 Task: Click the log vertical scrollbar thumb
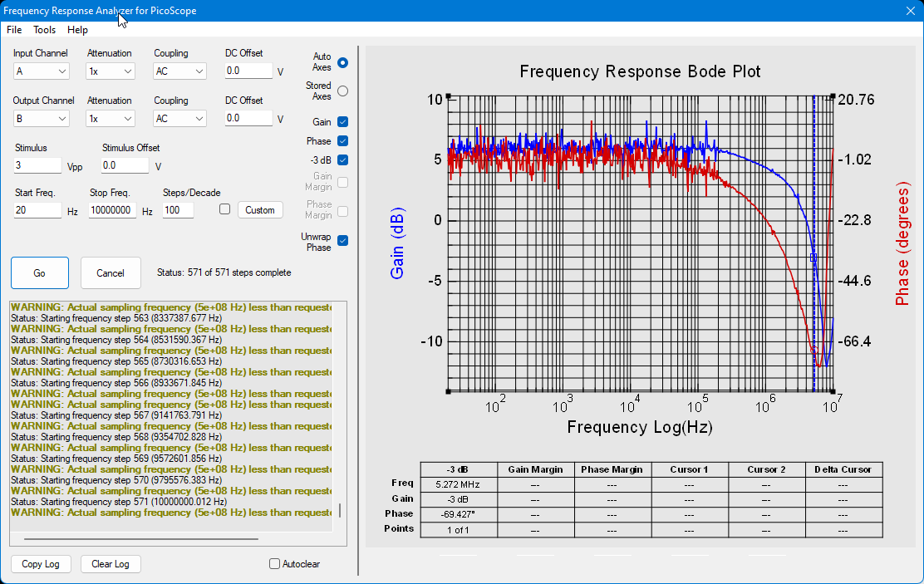(340, 510)
